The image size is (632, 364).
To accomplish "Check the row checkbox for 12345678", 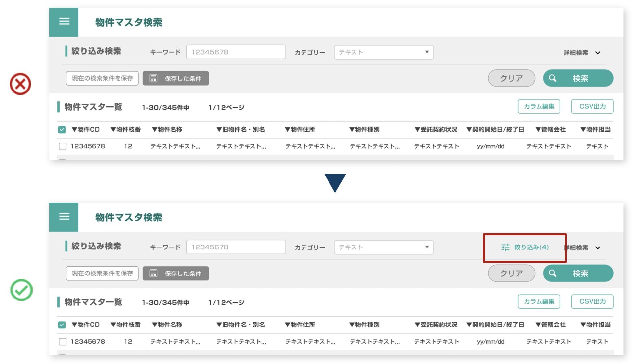I will 63,146.
